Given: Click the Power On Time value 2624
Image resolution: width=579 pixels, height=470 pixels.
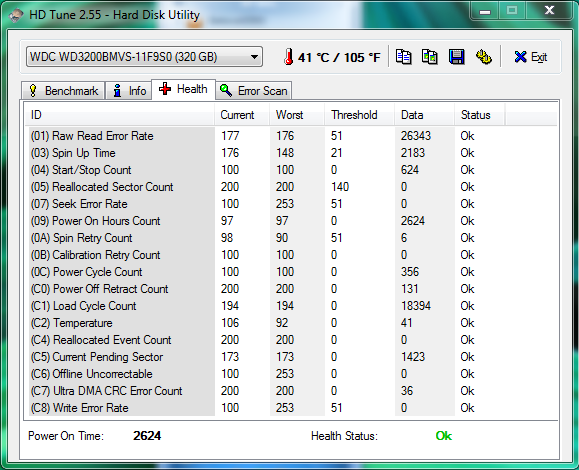Looking at the screenshot, I should point(147,436).
